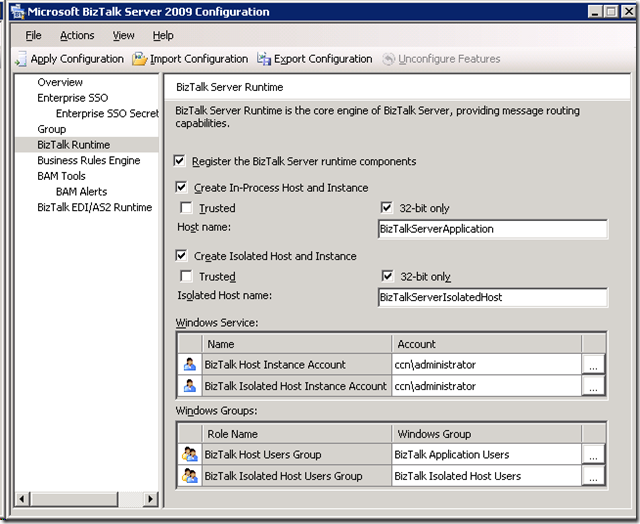Screen dimensions: 640x524
Task: Select Overview in the navigation tree
Action: 60,82
